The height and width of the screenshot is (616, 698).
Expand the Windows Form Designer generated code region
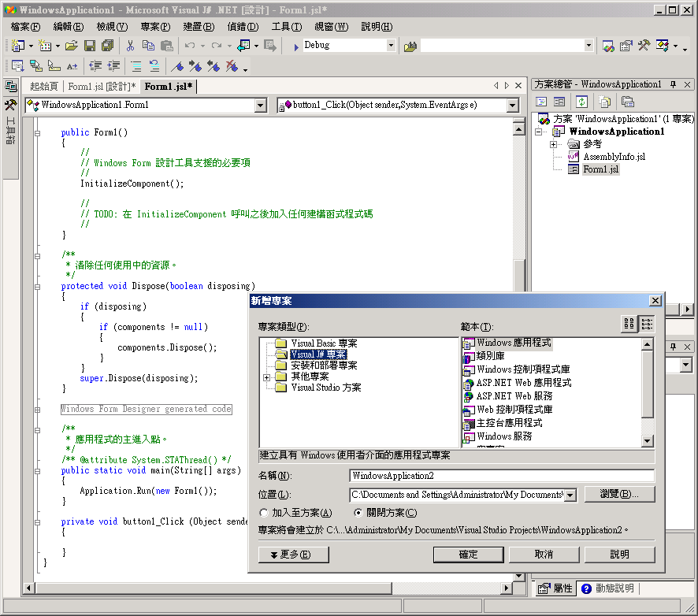point(37,410)
